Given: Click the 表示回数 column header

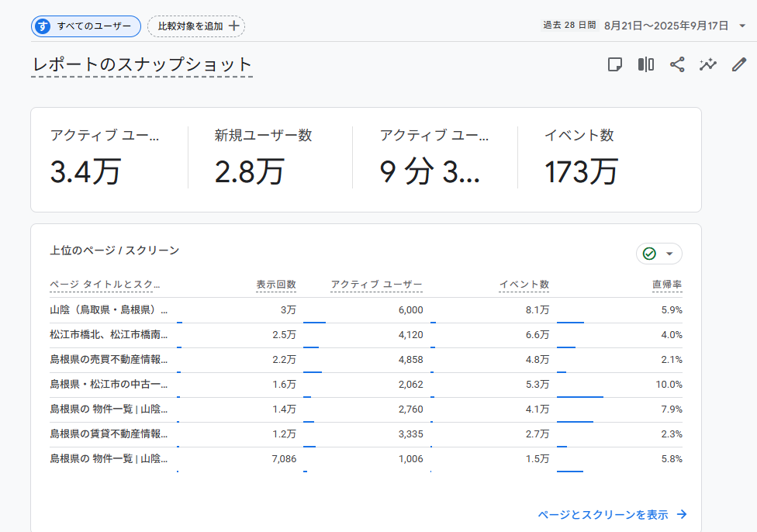Looking at the screenshot, I should (x=276, y=285).
